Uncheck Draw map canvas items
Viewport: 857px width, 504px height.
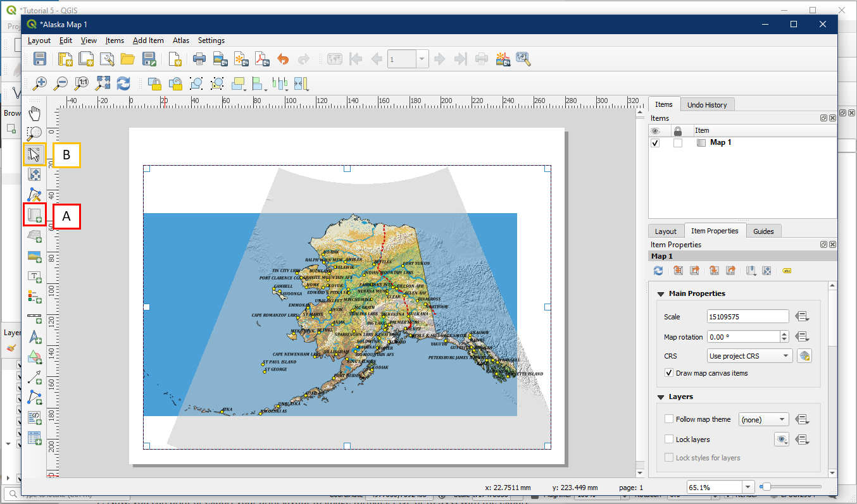[669, 373]
